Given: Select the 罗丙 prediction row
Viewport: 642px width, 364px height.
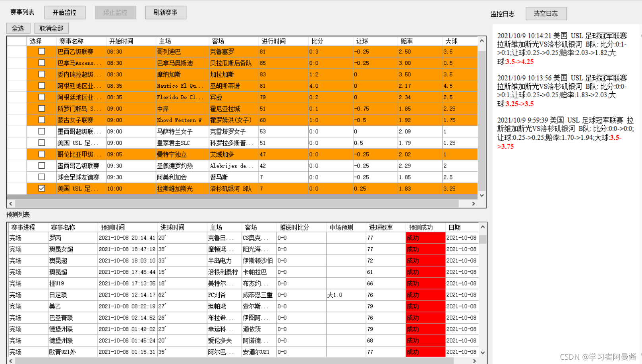Looking at the screenshot, I should tap(243, 238).
